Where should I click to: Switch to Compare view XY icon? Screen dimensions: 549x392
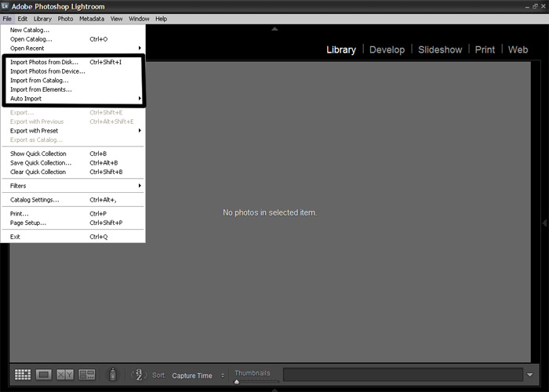click(x=65, y=375)
